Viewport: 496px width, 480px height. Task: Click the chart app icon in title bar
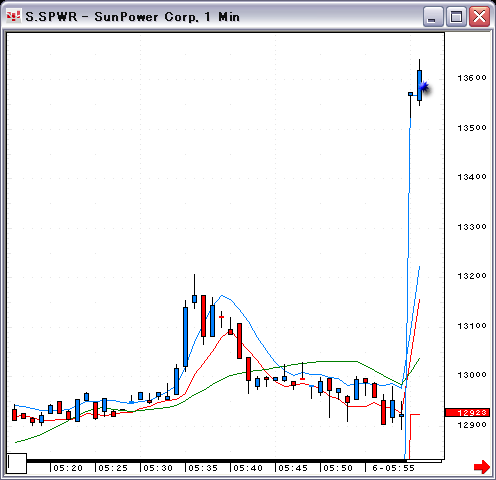[x=14, y=16]
